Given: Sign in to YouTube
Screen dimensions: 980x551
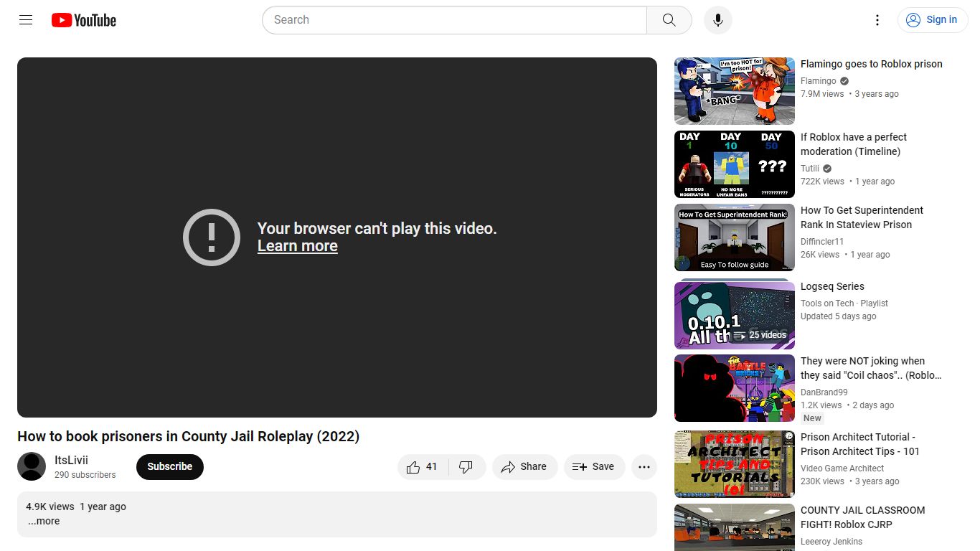Looking at the screenshot, I should click(x=933, y=20).
